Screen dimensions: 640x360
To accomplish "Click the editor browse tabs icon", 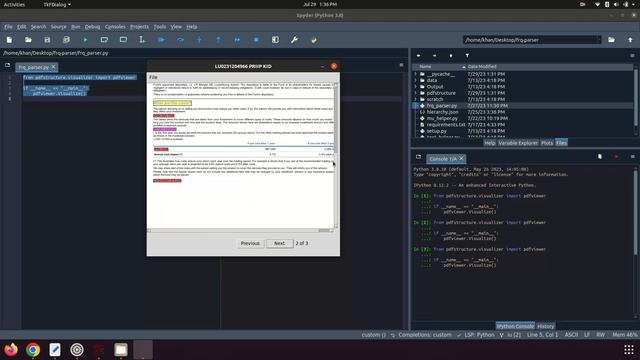I will pyautogui.click(x=7, y=65).
